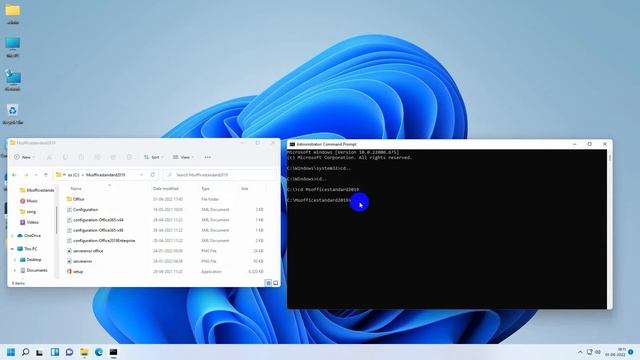
Task: Open the New dropdown in Explorer
Action: pos(24,157)
